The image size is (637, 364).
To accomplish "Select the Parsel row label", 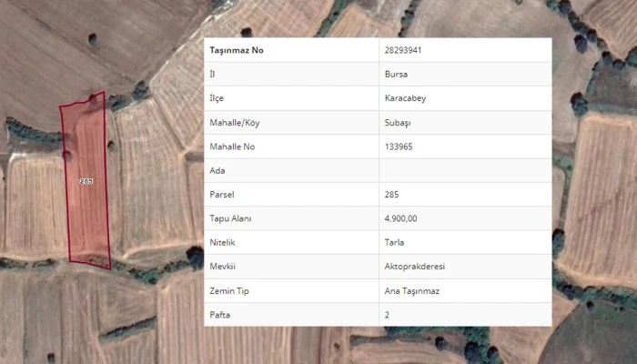I will tap(222, 195).
